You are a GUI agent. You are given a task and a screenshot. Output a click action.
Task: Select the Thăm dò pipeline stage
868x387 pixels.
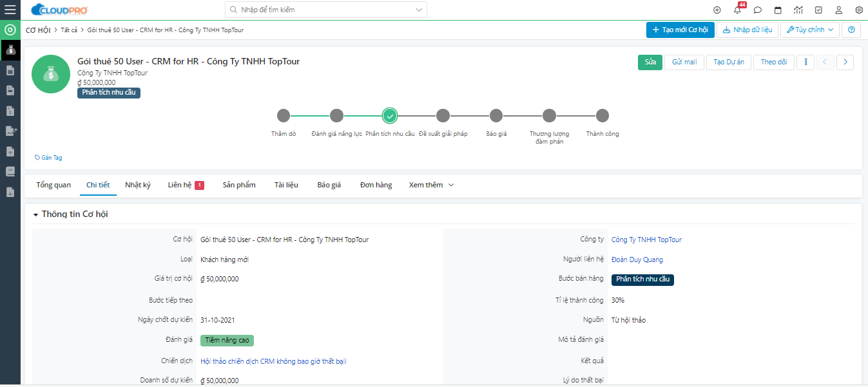coord(284,116)
